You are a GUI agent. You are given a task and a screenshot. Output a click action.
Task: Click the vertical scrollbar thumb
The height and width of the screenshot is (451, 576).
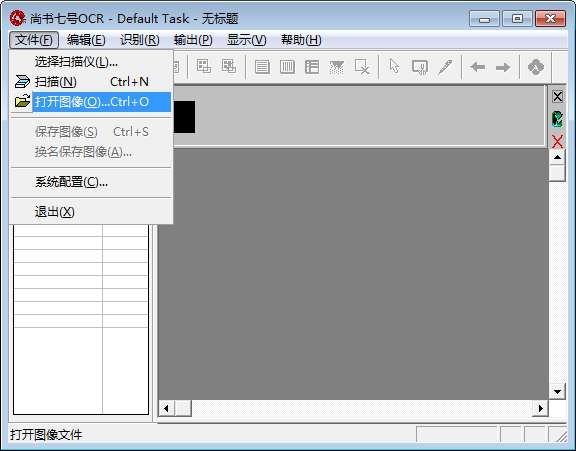click(557, 173)
